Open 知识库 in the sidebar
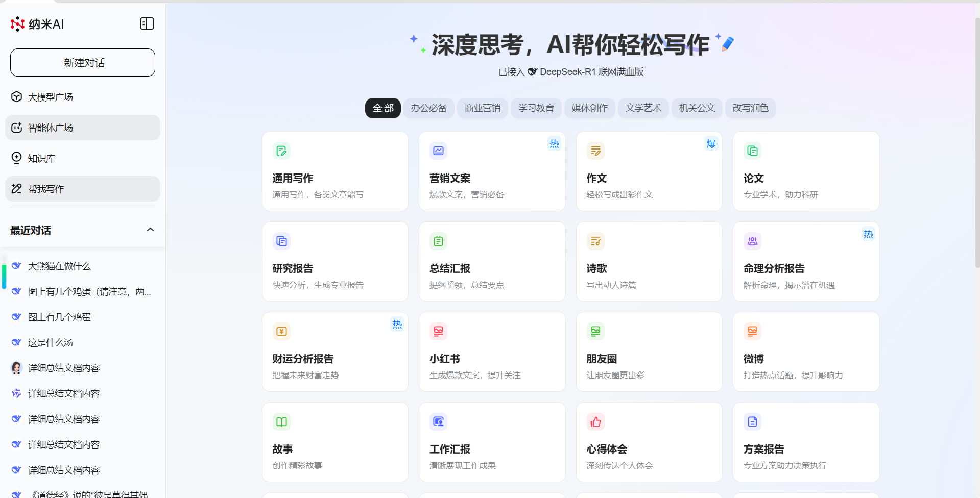Image resolution: width=980 pixels, height=498 pixels. (x=41, y=158)
